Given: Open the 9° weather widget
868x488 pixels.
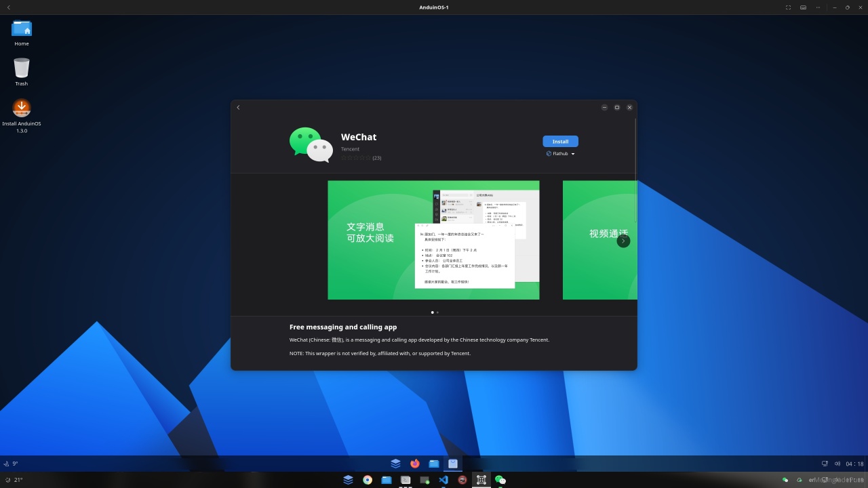Looking at the screenshot, I should click(11, 464).
